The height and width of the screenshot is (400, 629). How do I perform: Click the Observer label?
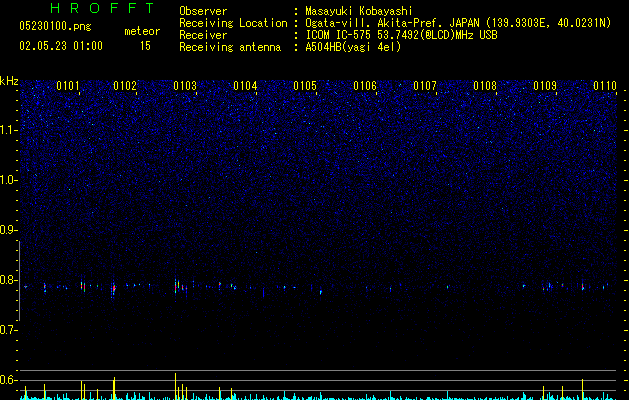203,11
